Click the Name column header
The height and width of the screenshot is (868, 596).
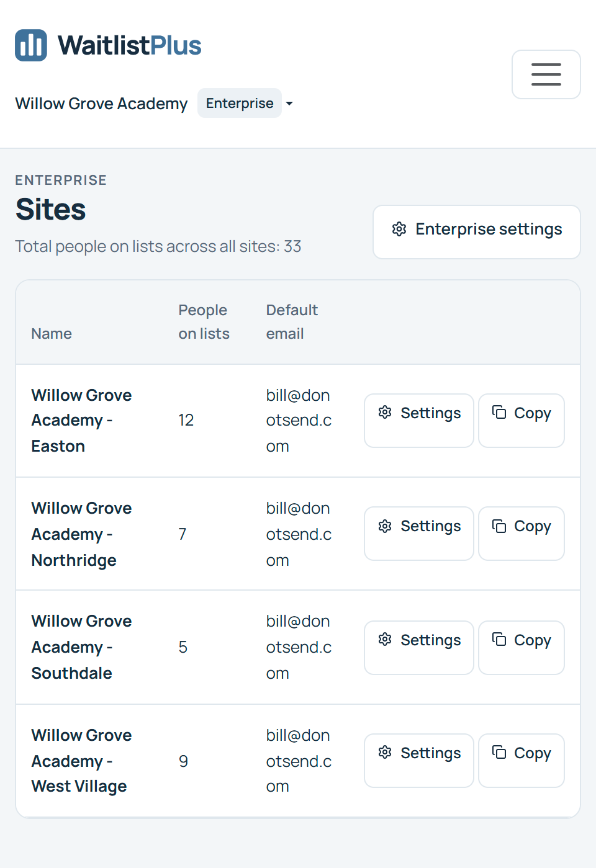tap(52, 334)
